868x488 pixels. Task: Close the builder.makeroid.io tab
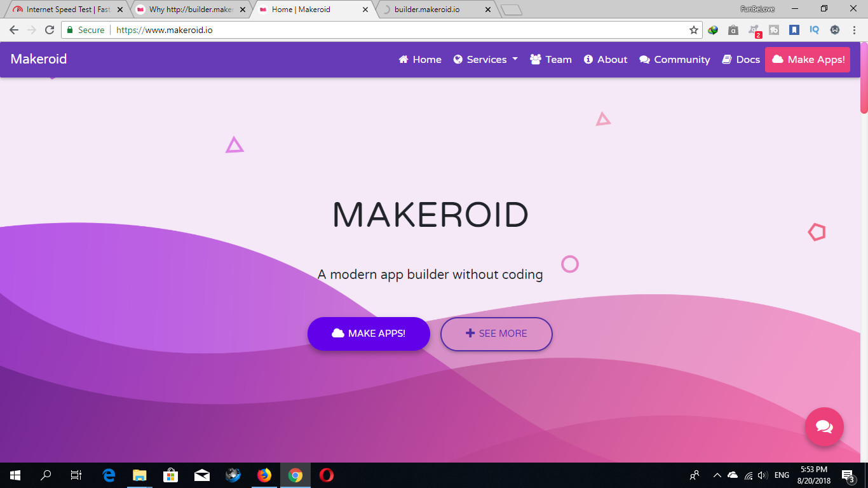click(487, 10)
